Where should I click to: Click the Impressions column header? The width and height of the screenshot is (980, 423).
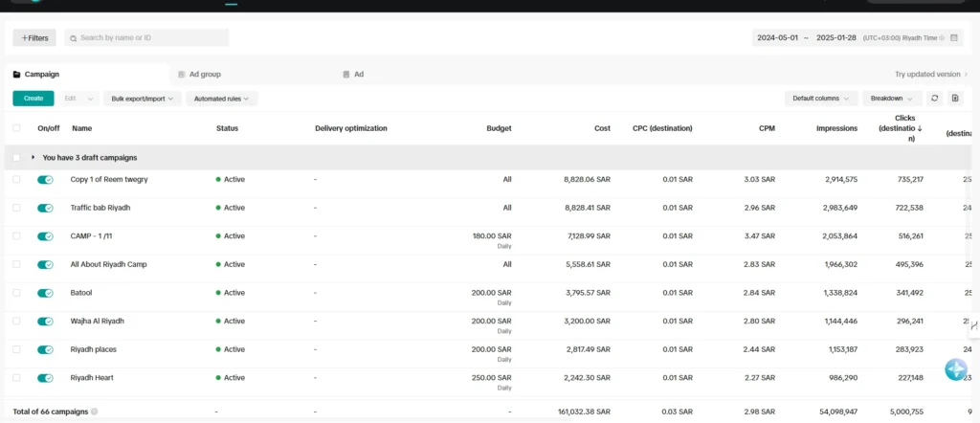836,128
